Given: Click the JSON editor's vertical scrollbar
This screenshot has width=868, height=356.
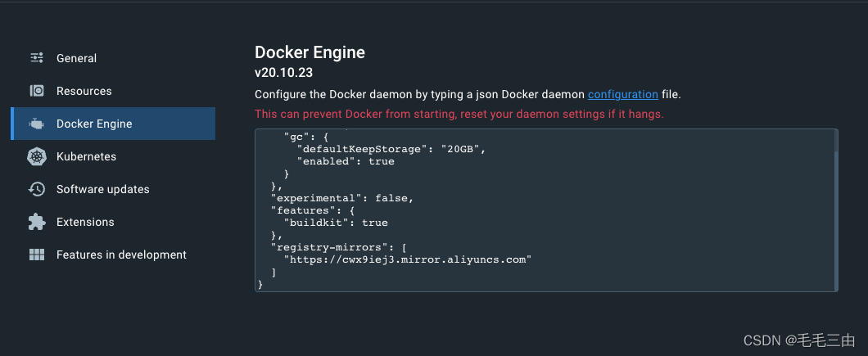Looking at the screenshot, I should (x=835, y=210).
